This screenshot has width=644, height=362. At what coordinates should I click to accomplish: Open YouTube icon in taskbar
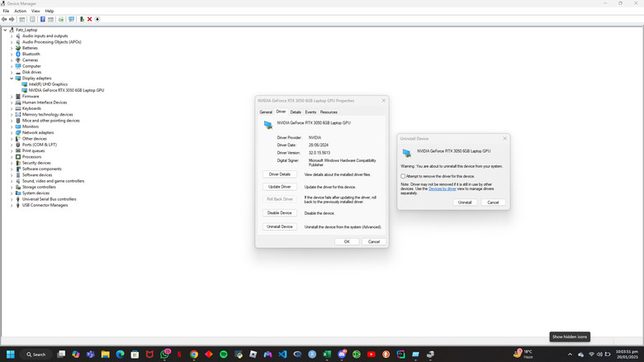[372, 355]
